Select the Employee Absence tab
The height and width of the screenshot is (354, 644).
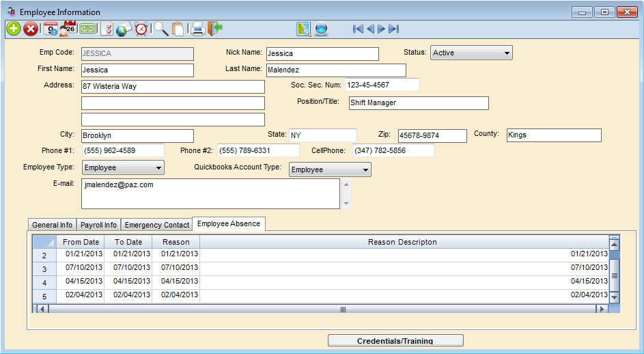[x=229, y=223]
